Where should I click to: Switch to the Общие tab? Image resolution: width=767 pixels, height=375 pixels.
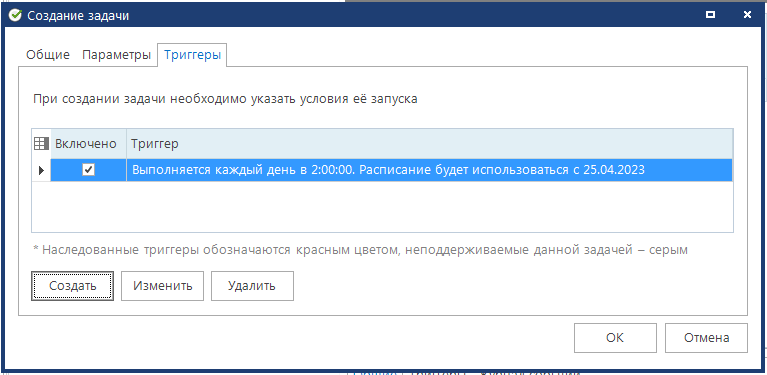[47, 55]
